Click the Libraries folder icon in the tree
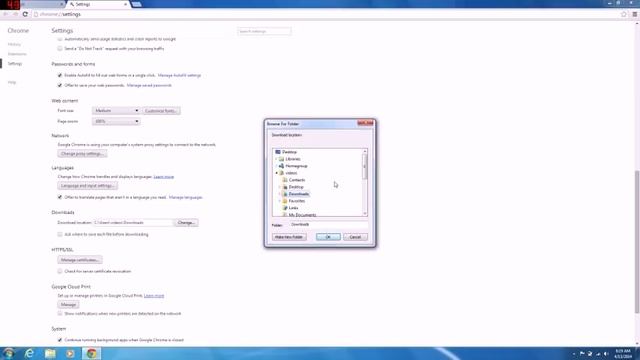This screenshot has width=640, height=360. (x=281, y=159)
